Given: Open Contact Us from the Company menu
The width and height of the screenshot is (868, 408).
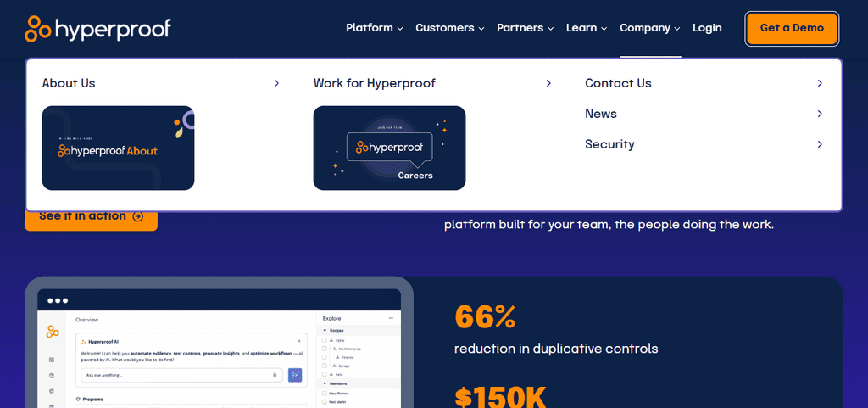Looking at the screenshot, I should 618,83.
